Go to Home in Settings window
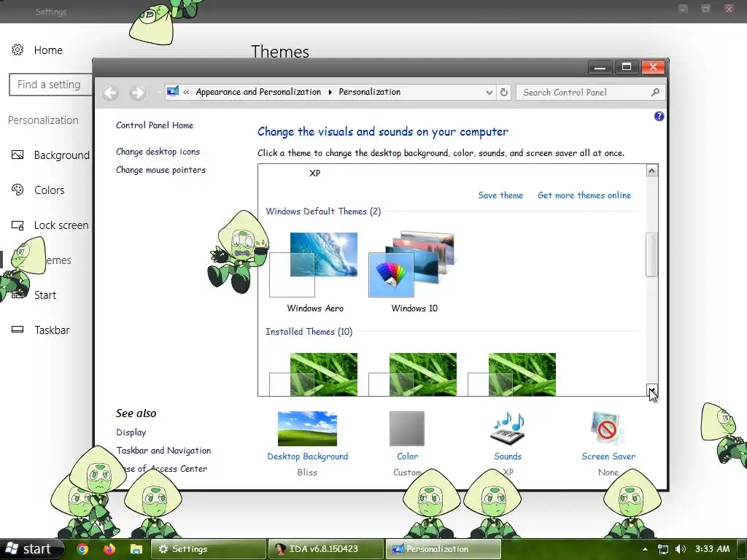The width and height of the screenshot is (747, 560). click(x=48, y=50)
